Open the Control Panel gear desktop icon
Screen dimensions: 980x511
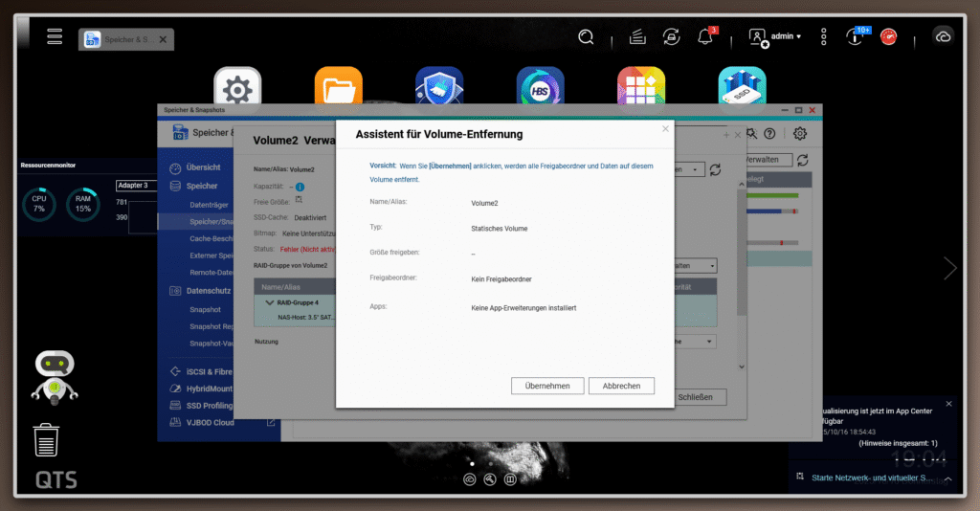tap(237, 90)
